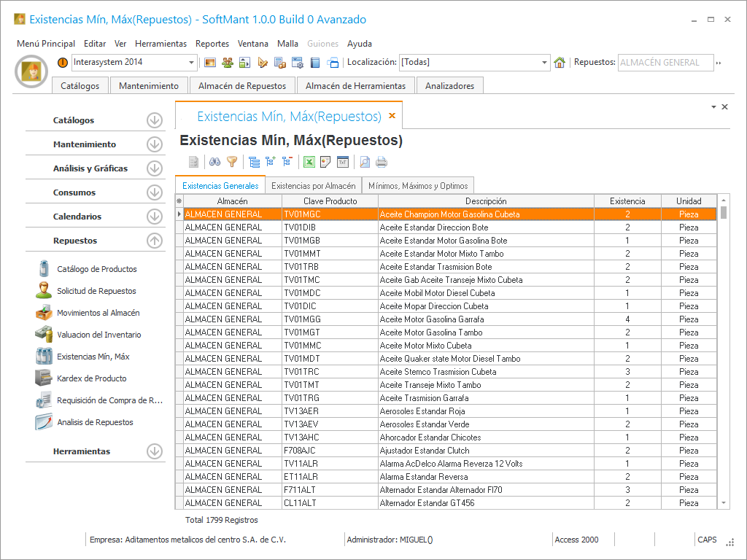Open Valuacion del Inventario link
Image resolution: width=747 pixels, height=560 pixels.
pos(98,335)
